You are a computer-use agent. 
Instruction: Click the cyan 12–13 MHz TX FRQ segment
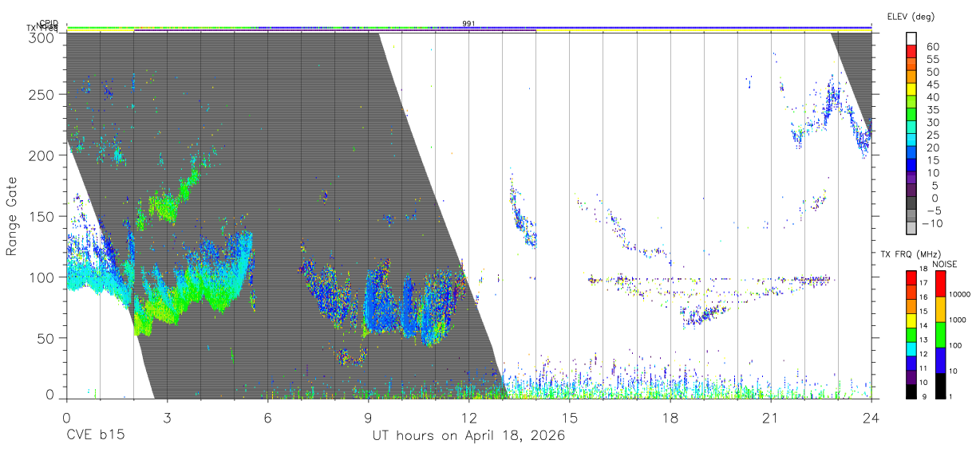(911, 349)
